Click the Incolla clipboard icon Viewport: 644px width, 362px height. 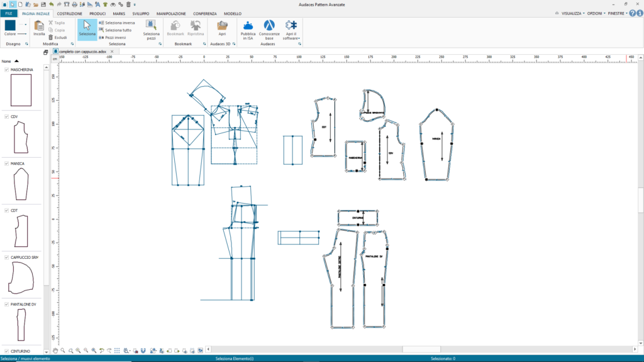click(x=39, y=26)
